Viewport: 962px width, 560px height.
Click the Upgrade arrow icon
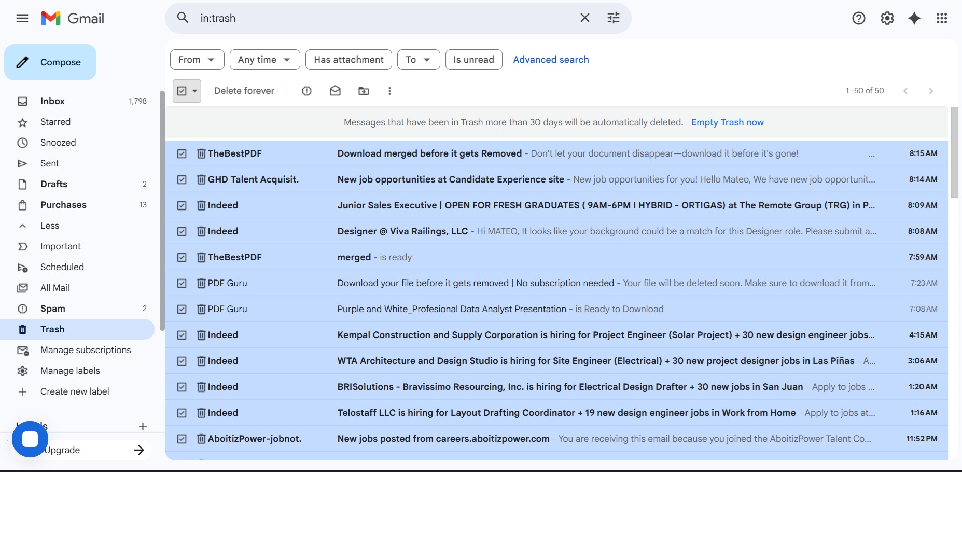click(138, 450)
